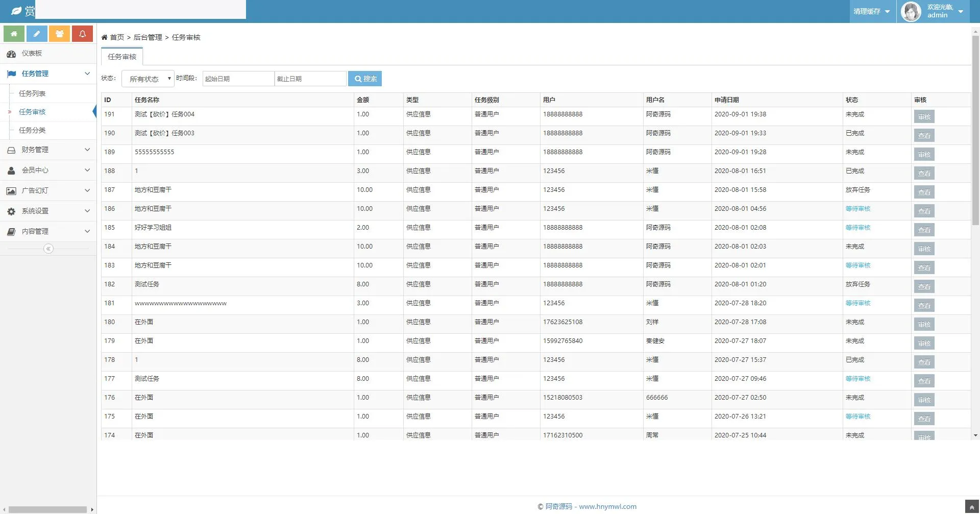
Task: Select 任务列表 in sidebar
Action: 32,93
